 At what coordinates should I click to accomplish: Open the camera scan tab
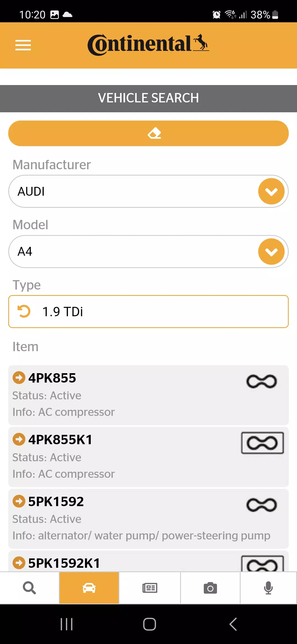click(x=210, y=588)
